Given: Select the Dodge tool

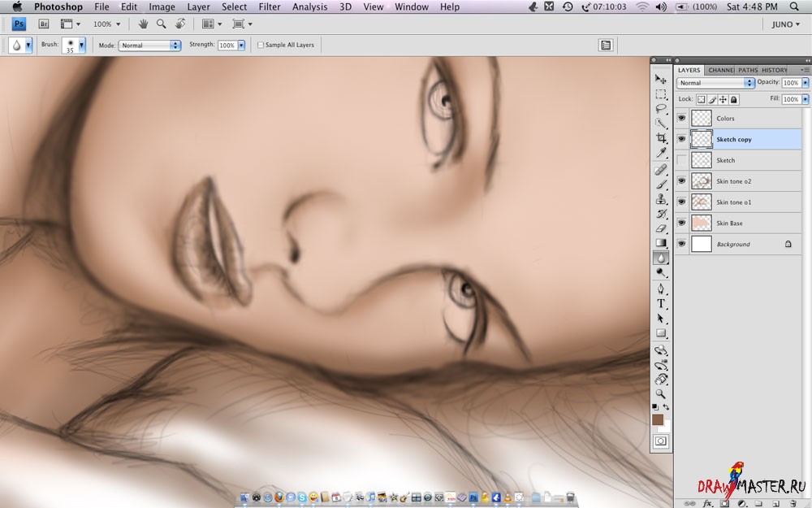Looking at the screenshot, I should (661, 272).
